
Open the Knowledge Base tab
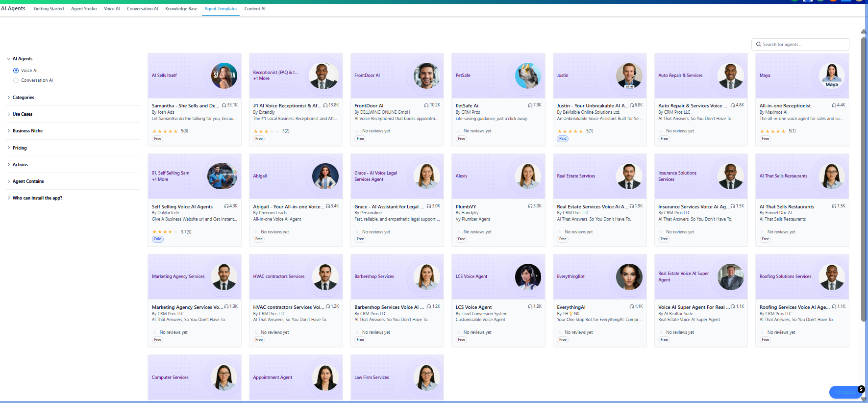coord(181,9)
